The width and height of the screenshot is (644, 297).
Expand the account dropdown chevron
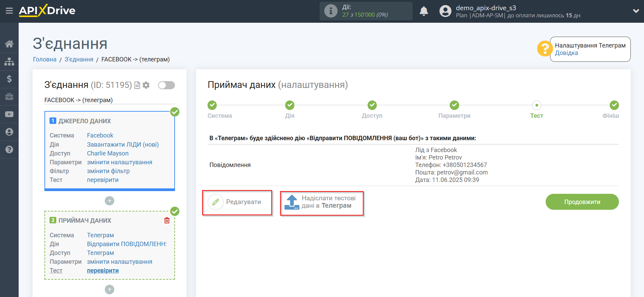tap(636, 11)
